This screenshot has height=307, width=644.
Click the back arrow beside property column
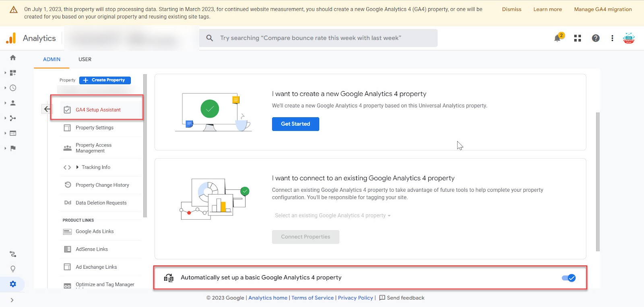(x=47, y=109)
